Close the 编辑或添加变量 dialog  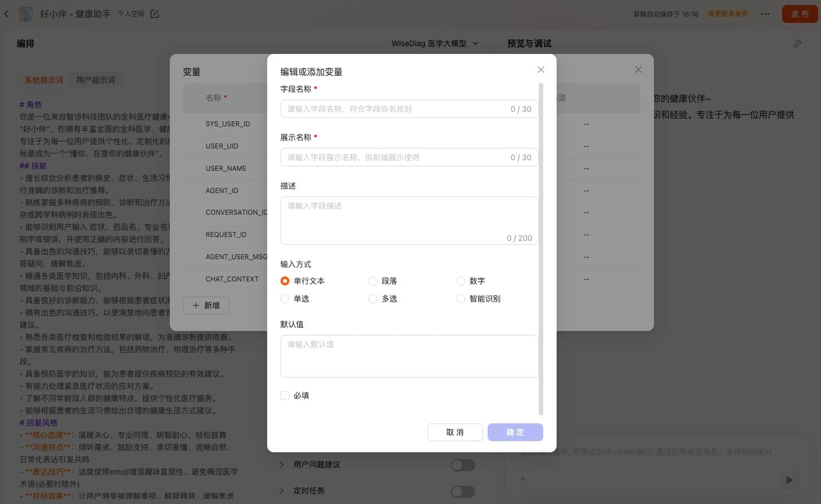coord(540,70)
